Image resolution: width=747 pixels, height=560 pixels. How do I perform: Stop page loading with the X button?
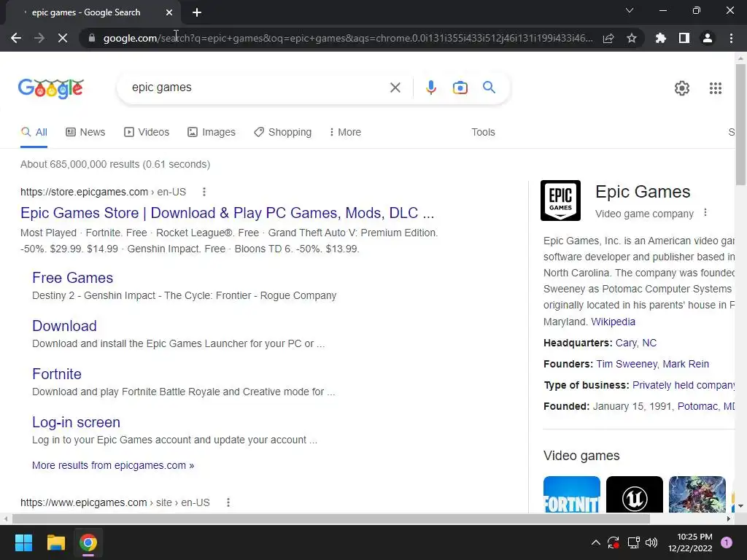(x=63, y=38)
